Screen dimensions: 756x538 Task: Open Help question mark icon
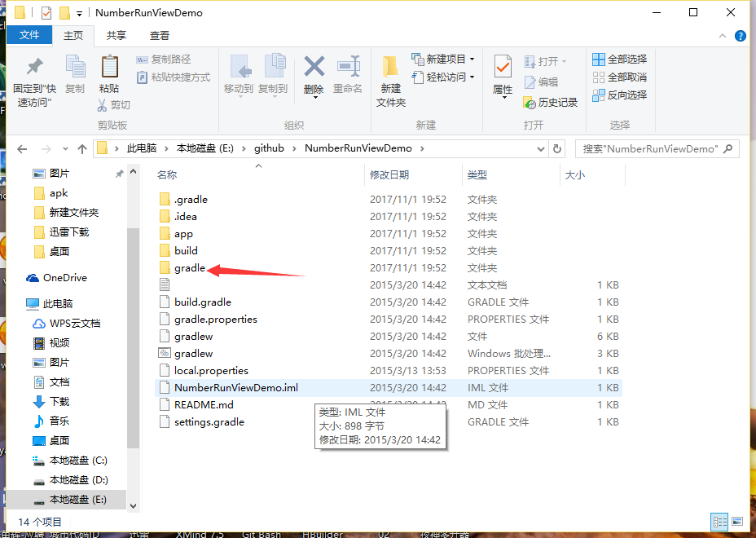[x=740, y=36]
